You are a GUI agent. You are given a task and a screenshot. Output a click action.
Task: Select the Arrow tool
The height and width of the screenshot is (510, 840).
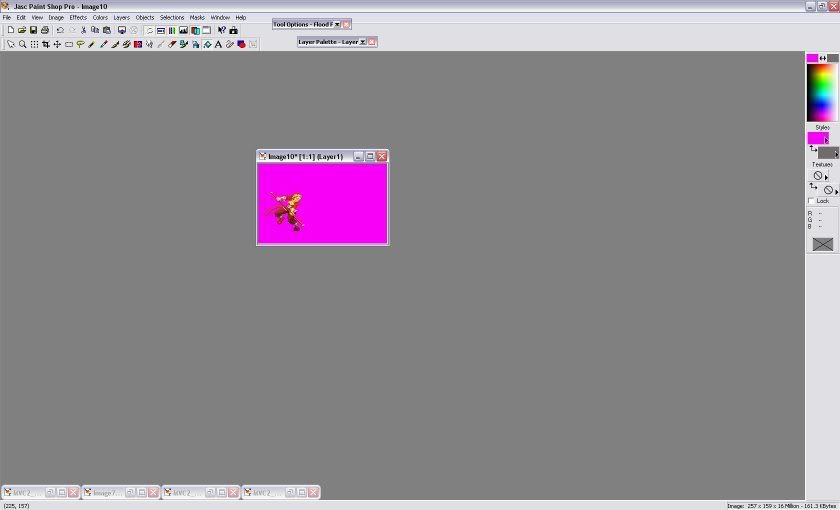tap(11, 44)
